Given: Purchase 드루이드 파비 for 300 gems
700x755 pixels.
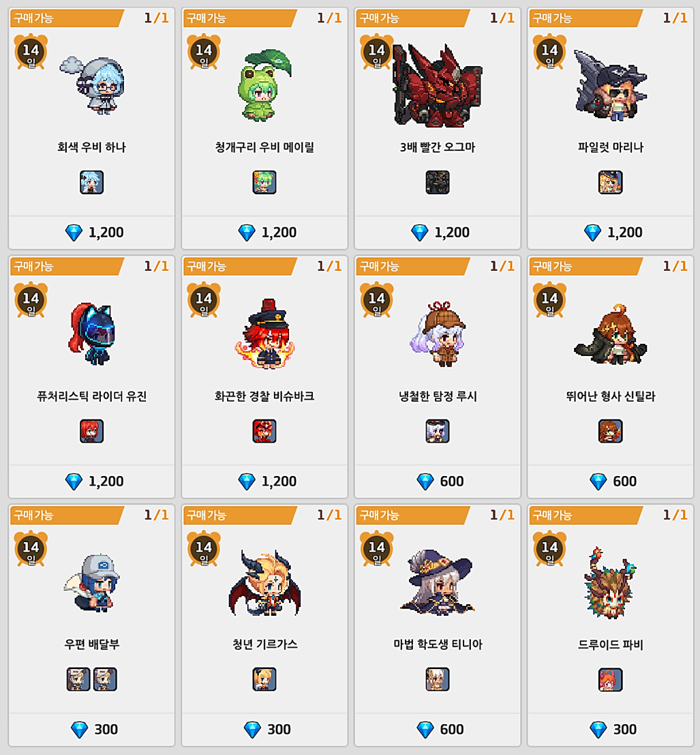Looking at the screenshot, I should [610, 730].
